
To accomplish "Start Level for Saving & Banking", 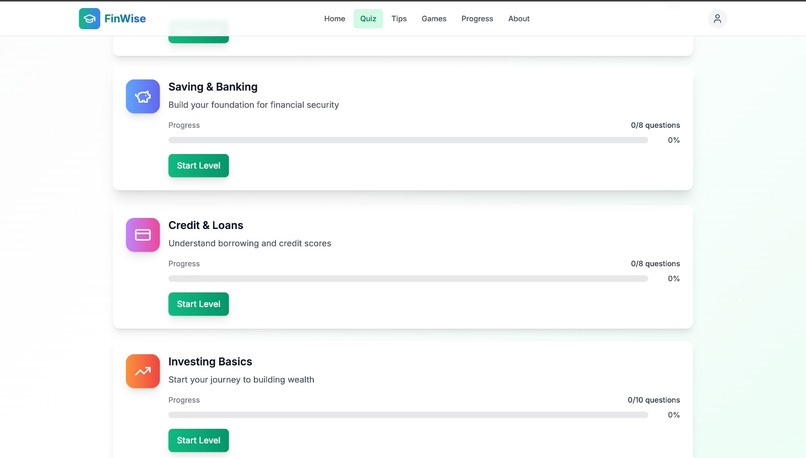I will [198, 166].
